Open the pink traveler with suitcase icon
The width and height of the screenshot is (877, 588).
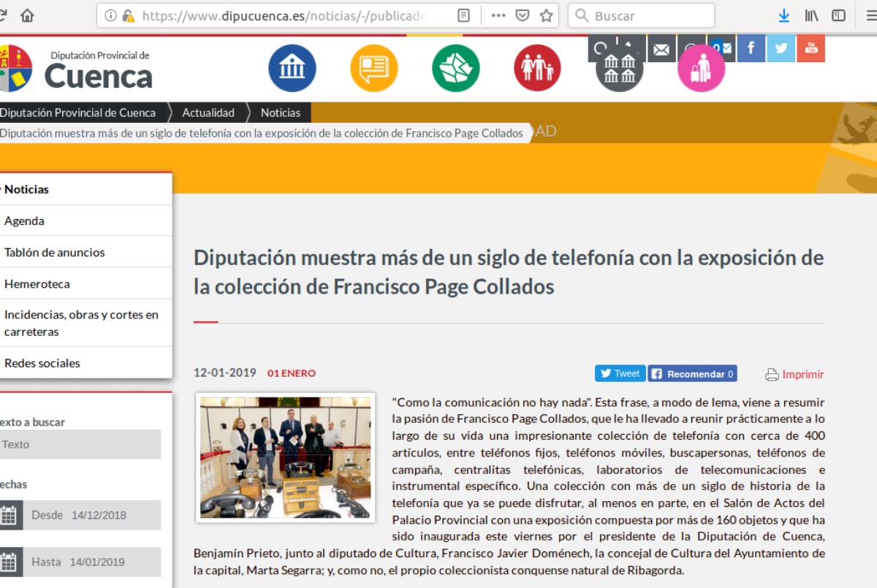pos(701,69)
